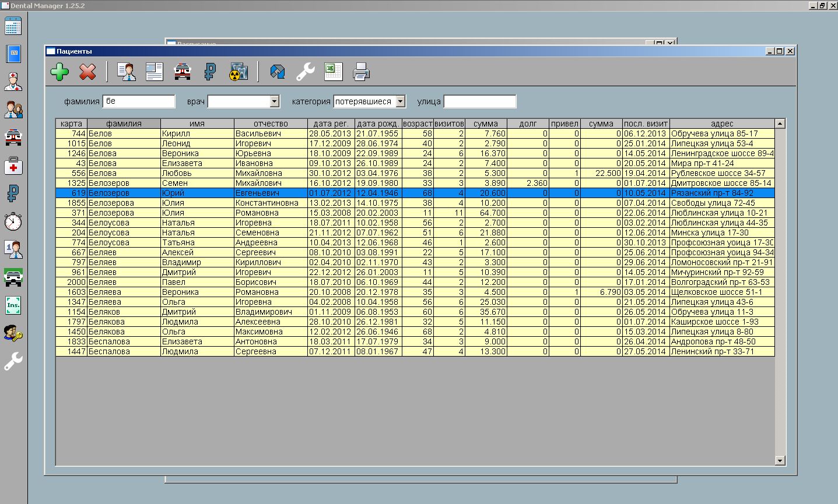The image size is (838, 504).
Task: Open the calendar icon in left sidebar
Action: pos(13,26)
